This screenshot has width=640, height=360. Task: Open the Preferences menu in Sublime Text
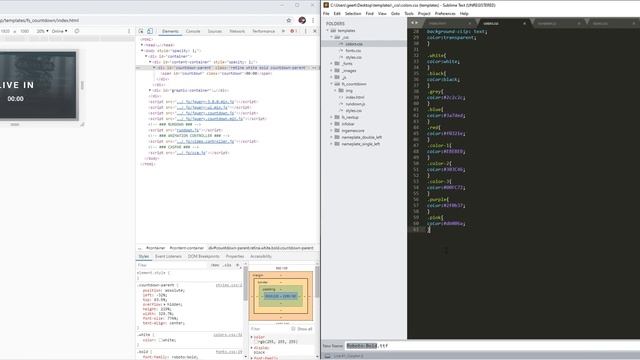pos(445,13)
